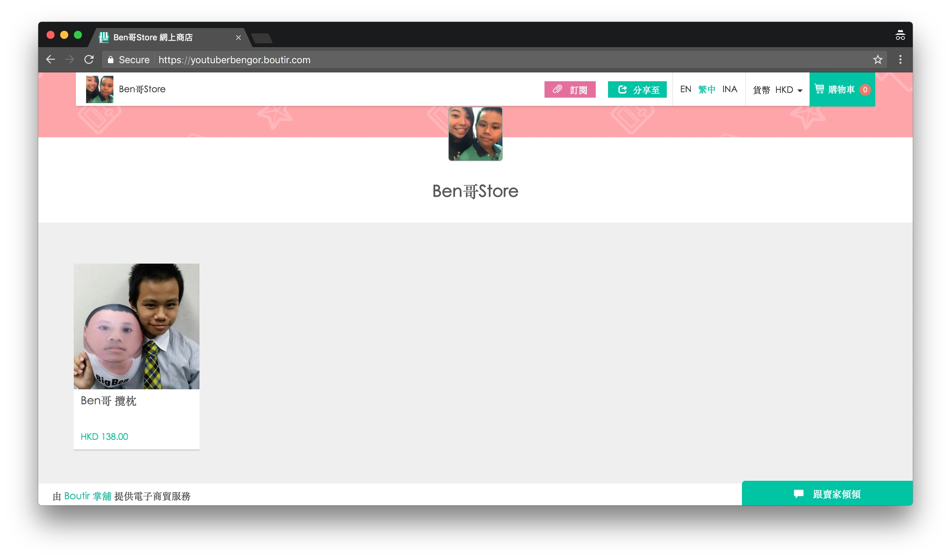Click the chat bubble icon
This screenshot has height=560, width=951.
[x=799, y=493]
